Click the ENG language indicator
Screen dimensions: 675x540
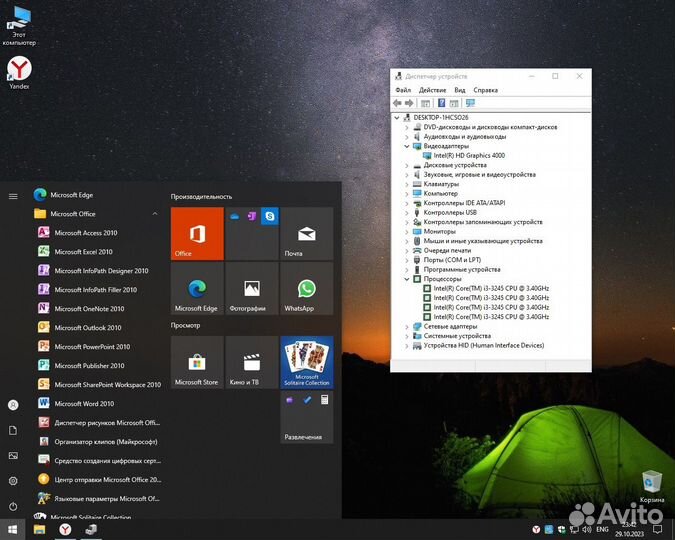tap(602, 529)
